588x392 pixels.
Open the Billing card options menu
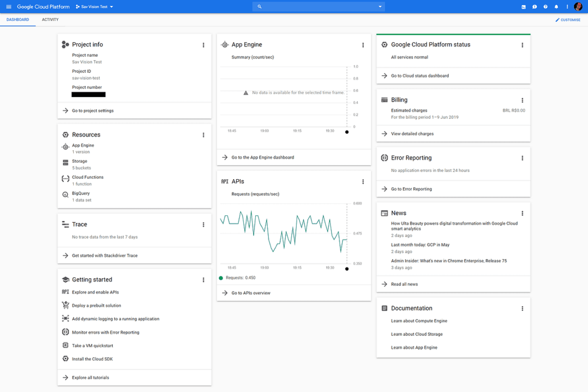point(522,100)
